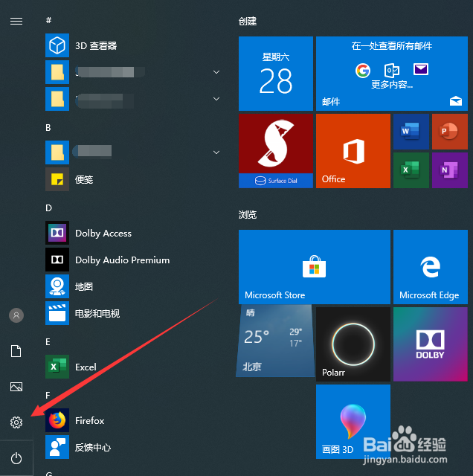Open the Settings gear icon

16,422
